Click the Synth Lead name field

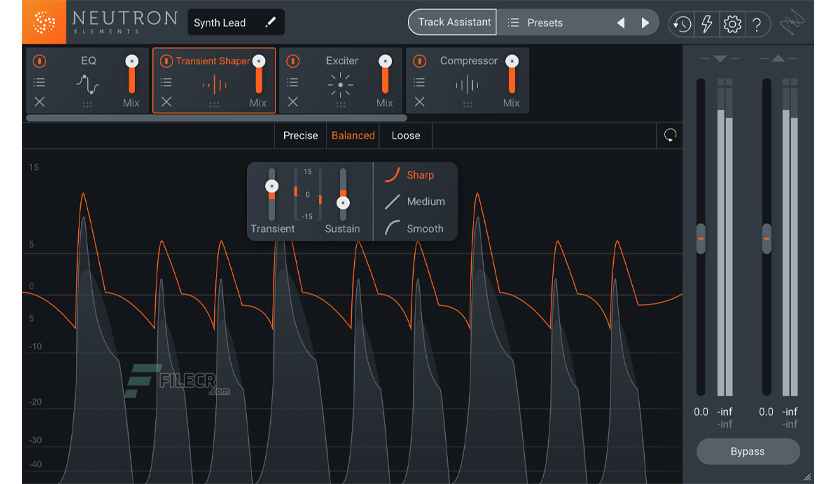[236, 22]
